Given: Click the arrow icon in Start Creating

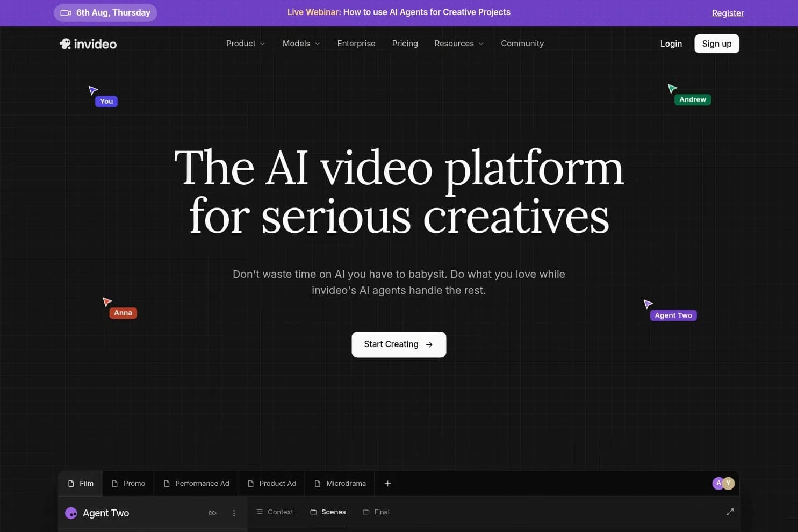Looking at the screenshot, I should click(x=429, y=344).
